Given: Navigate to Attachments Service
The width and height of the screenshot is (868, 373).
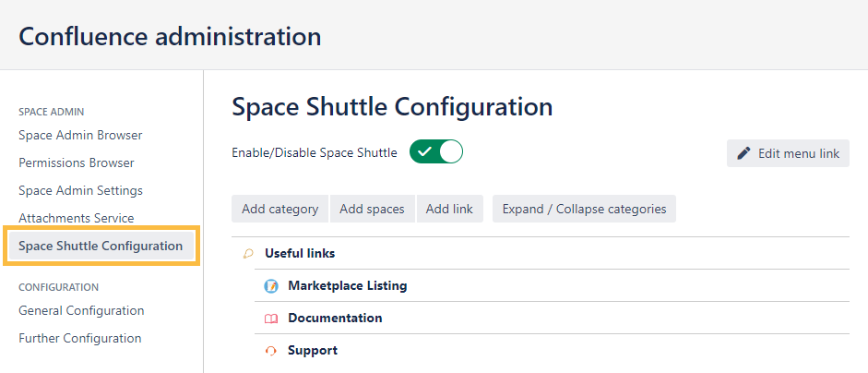Looking at the screenshot, I should click(77, 218).
